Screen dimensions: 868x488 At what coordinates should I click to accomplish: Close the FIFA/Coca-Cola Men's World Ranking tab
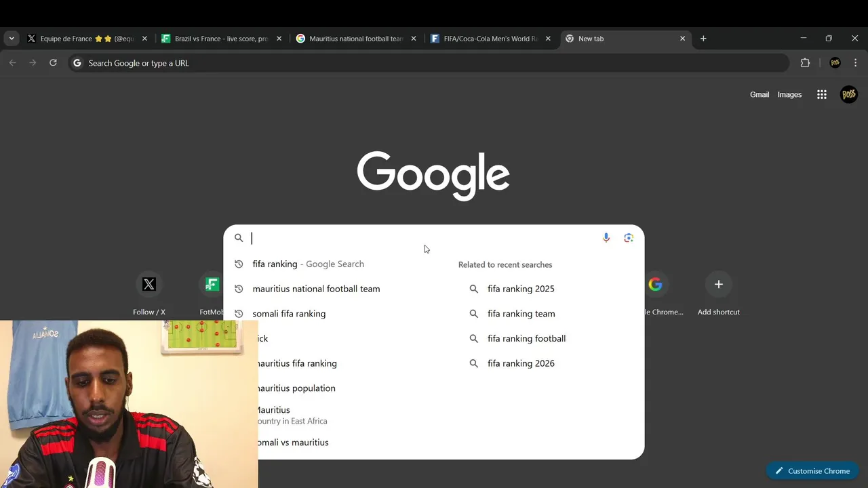click(x=548, y=39)
